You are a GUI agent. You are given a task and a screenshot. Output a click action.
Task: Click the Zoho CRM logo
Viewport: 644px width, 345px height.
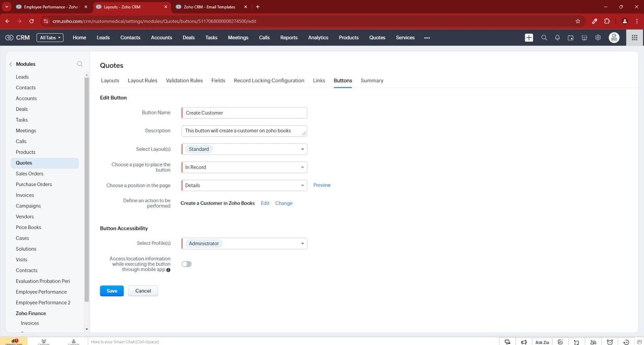point(17,37)
